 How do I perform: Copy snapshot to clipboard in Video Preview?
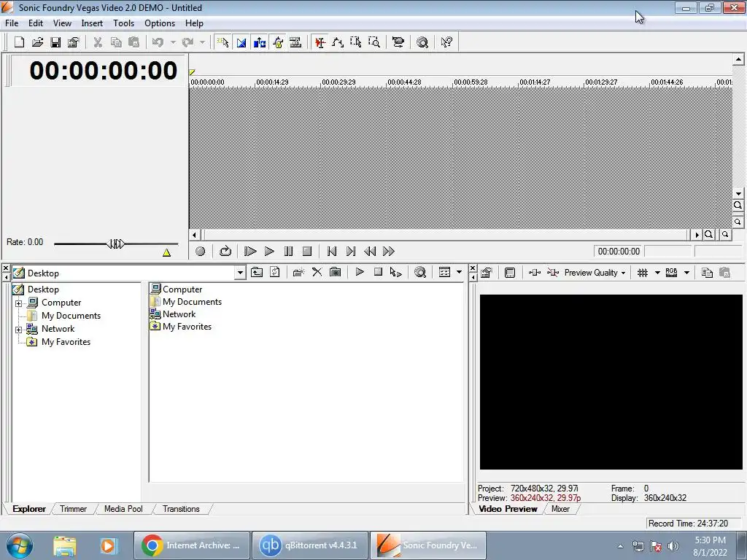[x=707, y=273]
